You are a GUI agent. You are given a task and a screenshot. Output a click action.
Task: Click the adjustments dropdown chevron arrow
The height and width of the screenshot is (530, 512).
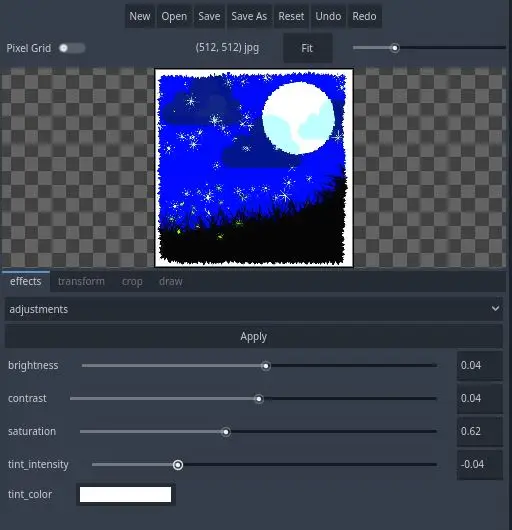click(x=495, y=309)
